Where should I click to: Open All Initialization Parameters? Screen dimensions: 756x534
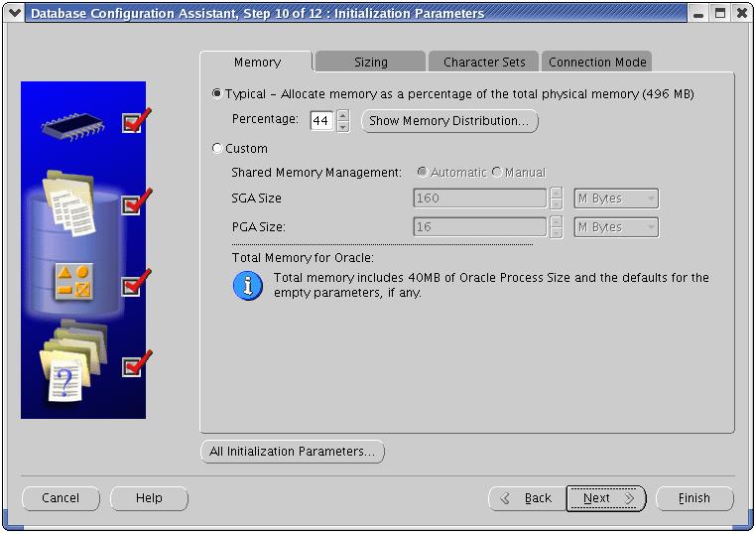(x=293, y=452)
